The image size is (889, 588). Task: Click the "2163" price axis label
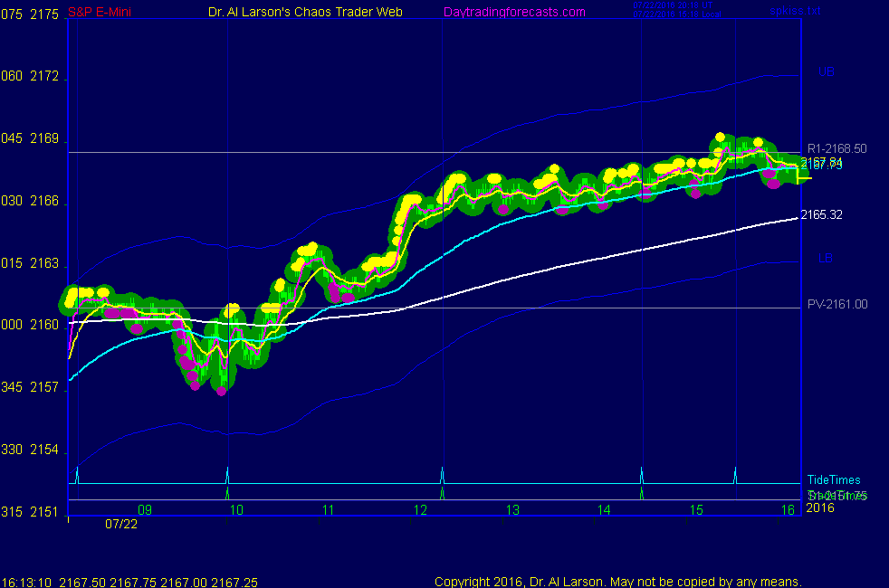(44, 263)
